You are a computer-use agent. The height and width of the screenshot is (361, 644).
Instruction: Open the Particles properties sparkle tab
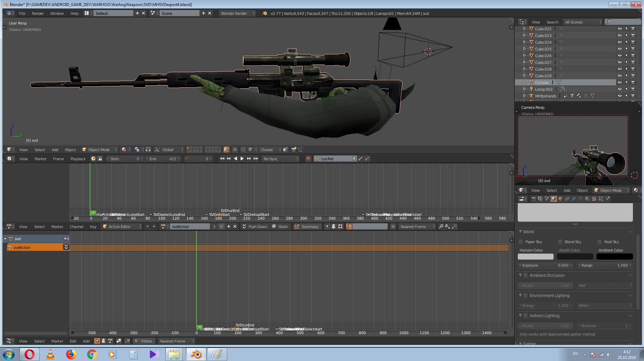[601, 199]
